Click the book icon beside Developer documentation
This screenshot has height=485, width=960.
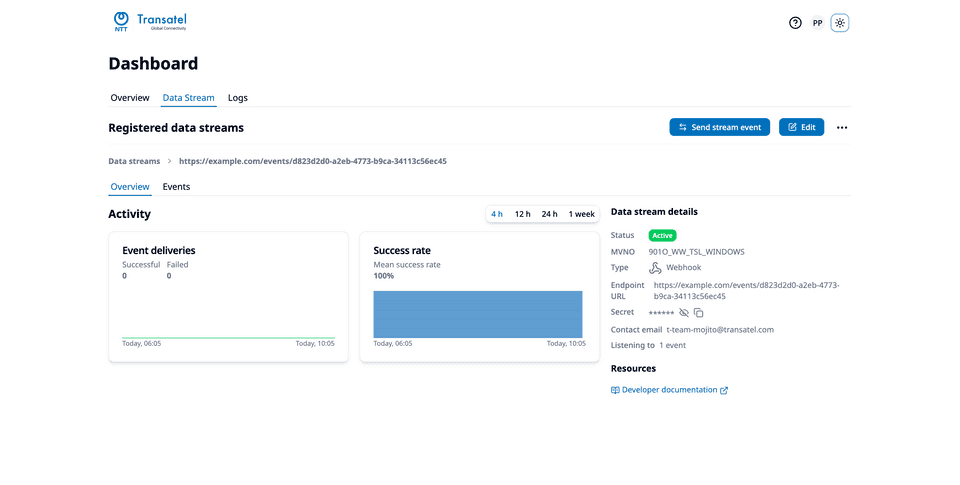click(615, 390)
